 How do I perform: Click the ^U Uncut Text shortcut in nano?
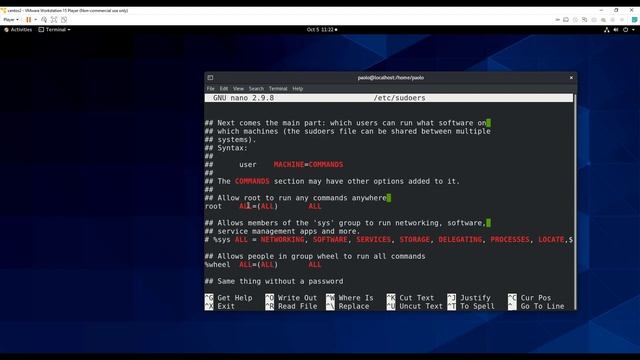[x=415, y=307]
